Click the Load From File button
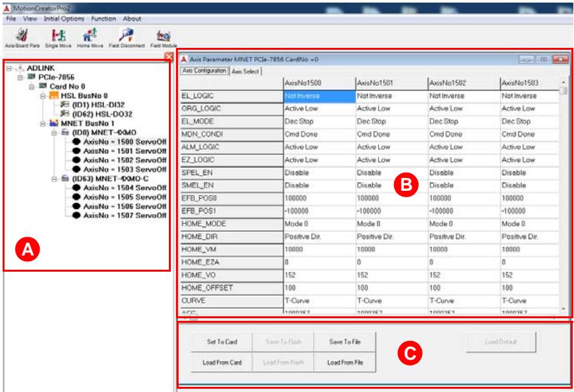The width and height of the screenshot is (574, 392). point(345,362)
